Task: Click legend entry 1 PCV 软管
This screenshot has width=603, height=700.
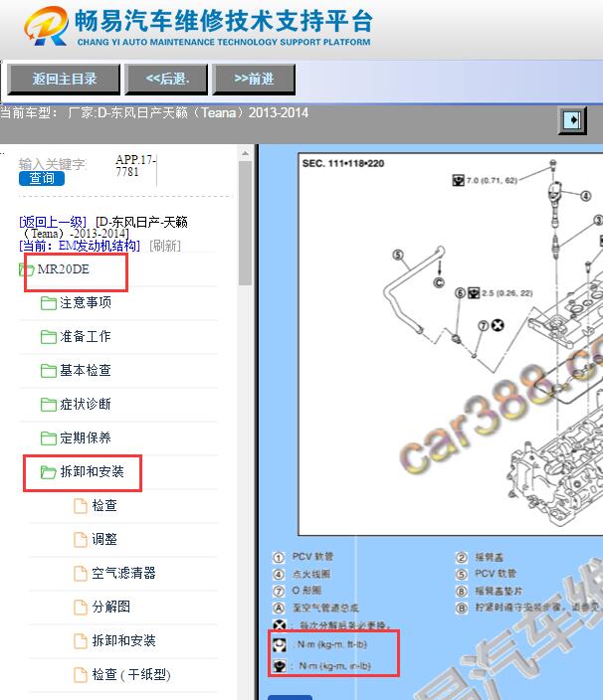Action: [303, 557]
